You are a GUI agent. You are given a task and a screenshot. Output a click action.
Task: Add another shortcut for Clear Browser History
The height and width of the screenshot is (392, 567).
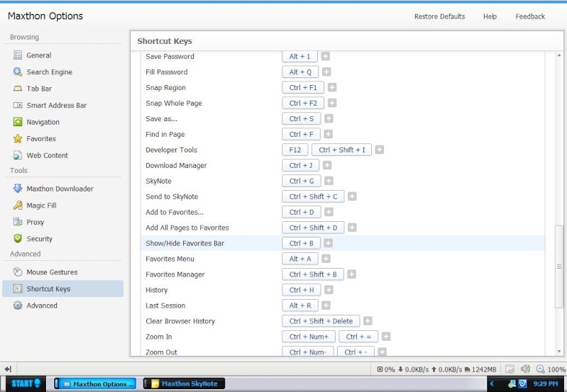pyautogui.click(x=368, y=321)
